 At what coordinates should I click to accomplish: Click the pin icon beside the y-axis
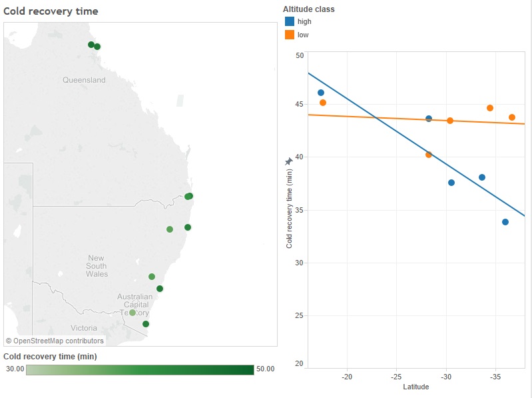click(x=288, y=161)
